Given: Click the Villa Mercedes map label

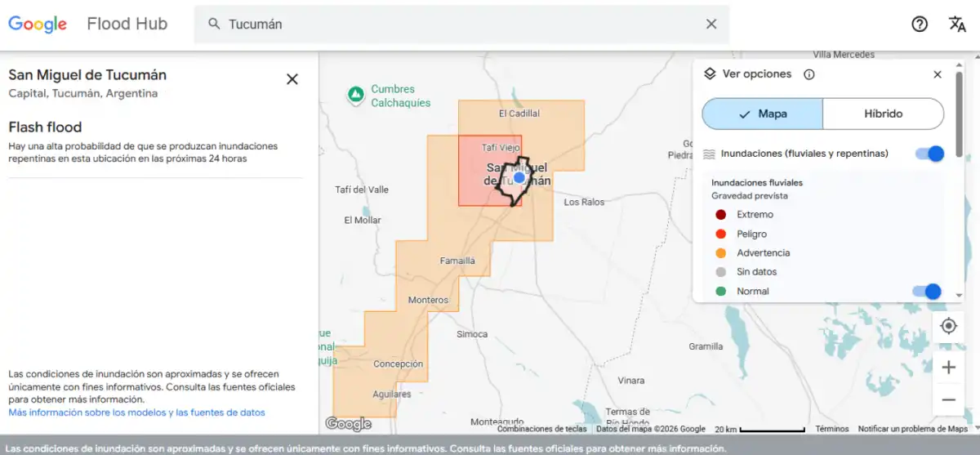Looking at the screenshot, I should [x=844, y=55].
